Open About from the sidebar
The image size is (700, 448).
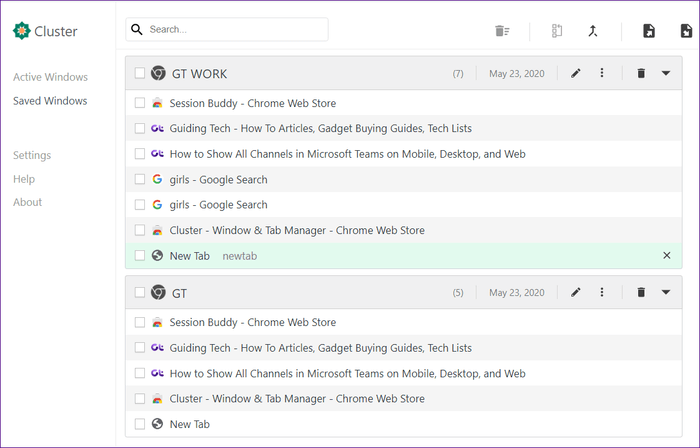pos(27,202)
